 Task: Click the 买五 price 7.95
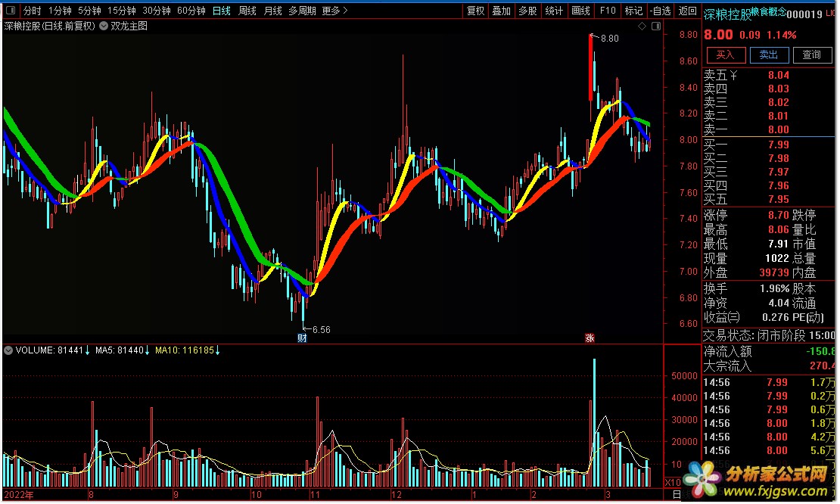coord(779,199)
